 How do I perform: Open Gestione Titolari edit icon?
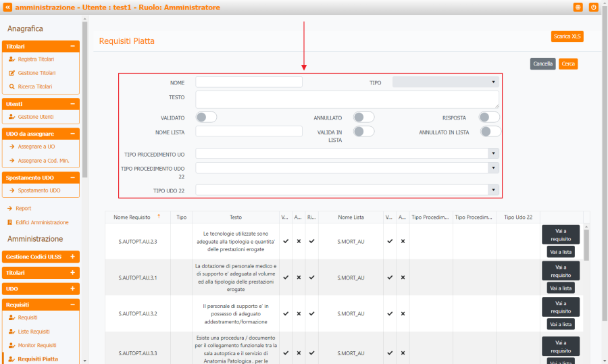tap(12, 73)
